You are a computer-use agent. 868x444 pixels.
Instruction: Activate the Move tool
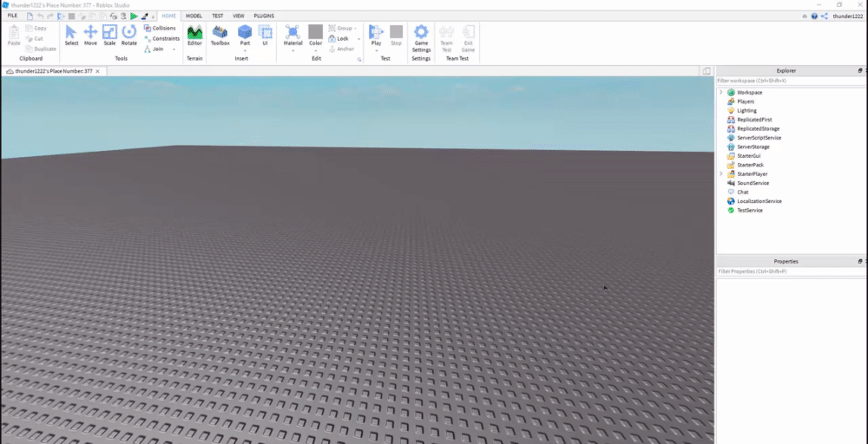(x=90, y=35)
